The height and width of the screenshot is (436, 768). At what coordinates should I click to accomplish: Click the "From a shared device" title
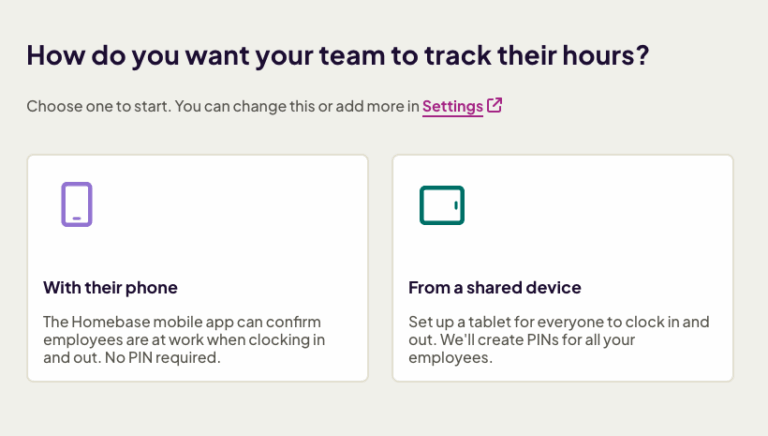pos(494,288)
